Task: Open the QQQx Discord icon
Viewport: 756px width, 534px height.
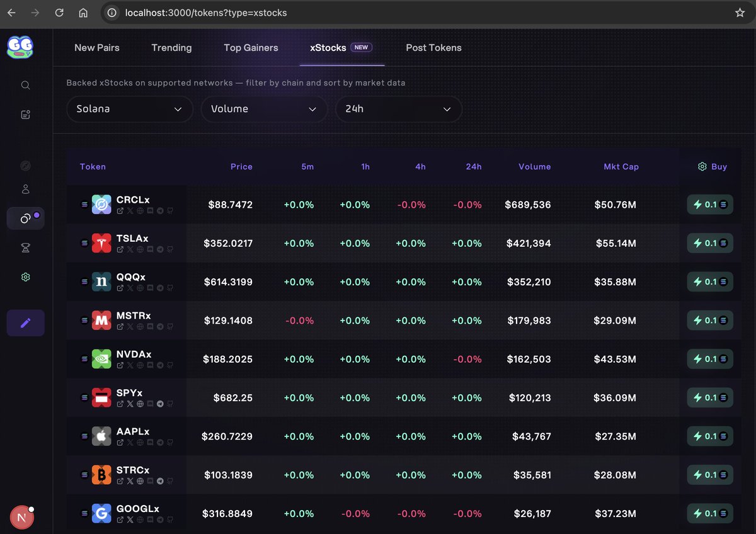Action: [150, 288]
